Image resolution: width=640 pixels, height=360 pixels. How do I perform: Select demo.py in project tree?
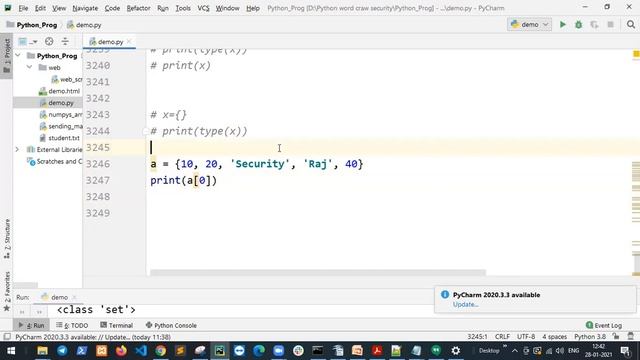tap(56, 103)
